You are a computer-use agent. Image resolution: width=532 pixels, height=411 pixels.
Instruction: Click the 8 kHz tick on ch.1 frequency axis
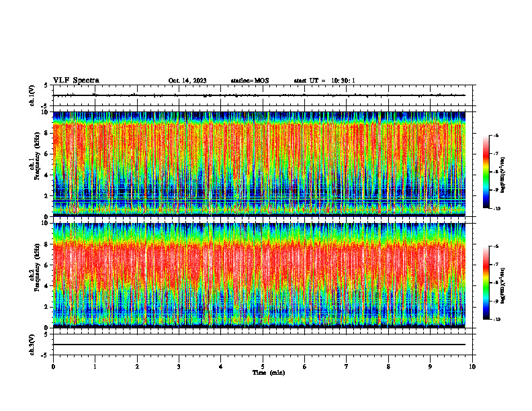(46, 133)
